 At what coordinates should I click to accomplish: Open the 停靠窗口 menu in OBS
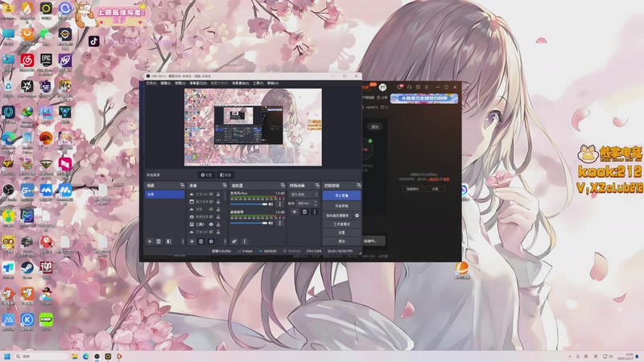(198, 84)
